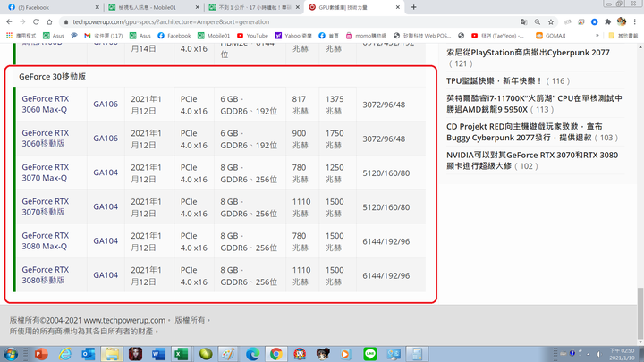Viewport: 644px width, 362px height.
Task: Open GeForce RTX 3070 Max-Q link
Action: tap(46, 173)
